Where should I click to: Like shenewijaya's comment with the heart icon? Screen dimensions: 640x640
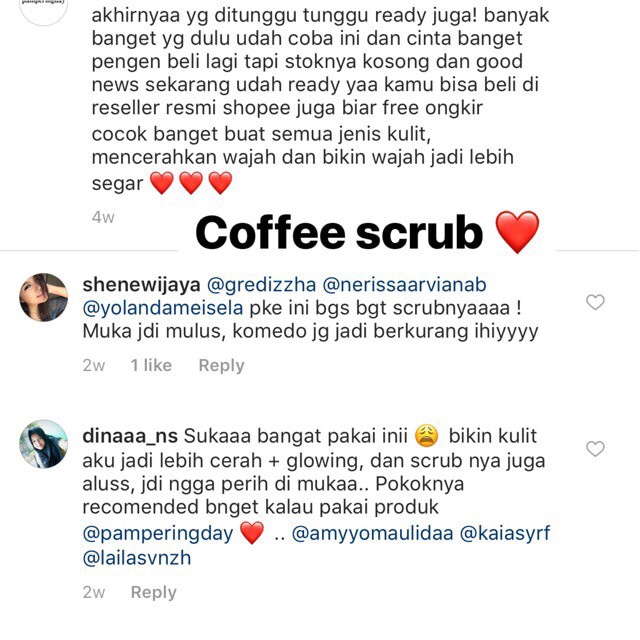pos(595,302)
